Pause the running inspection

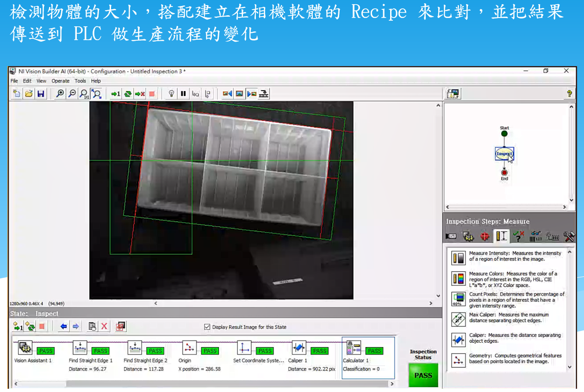[183, 94]
